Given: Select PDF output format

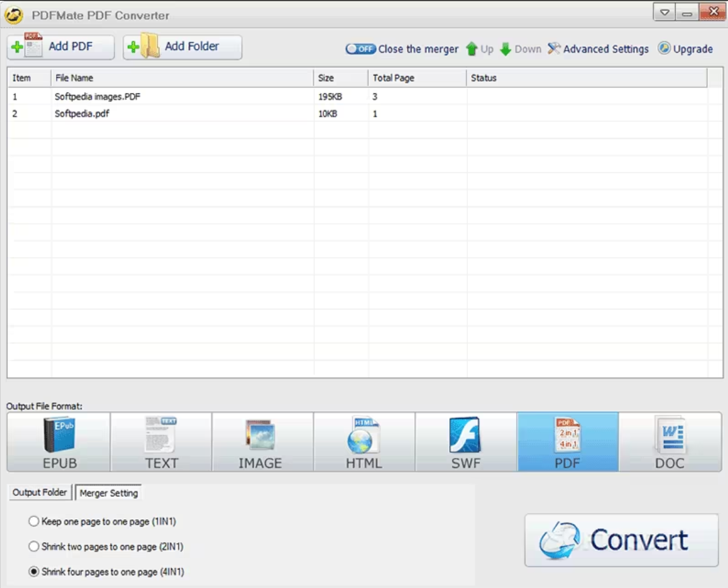Looking at the screenshot, I should [568, 442].
